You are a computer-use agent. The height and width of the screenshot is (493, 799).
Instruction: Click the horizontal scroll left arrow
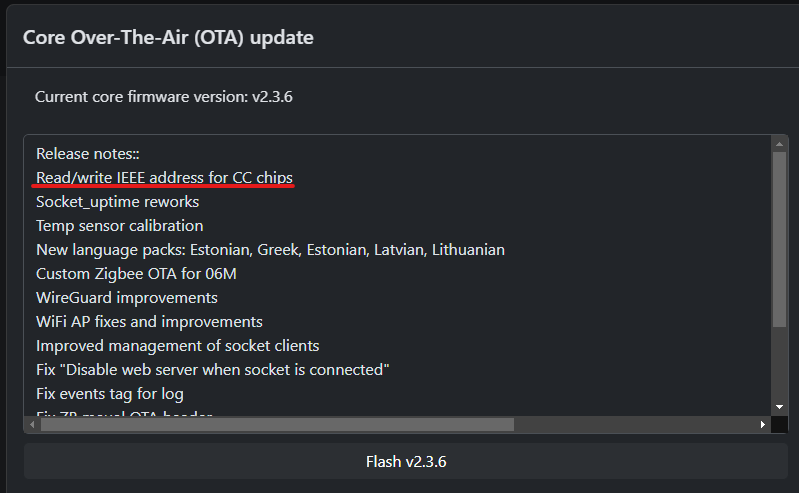32,425
